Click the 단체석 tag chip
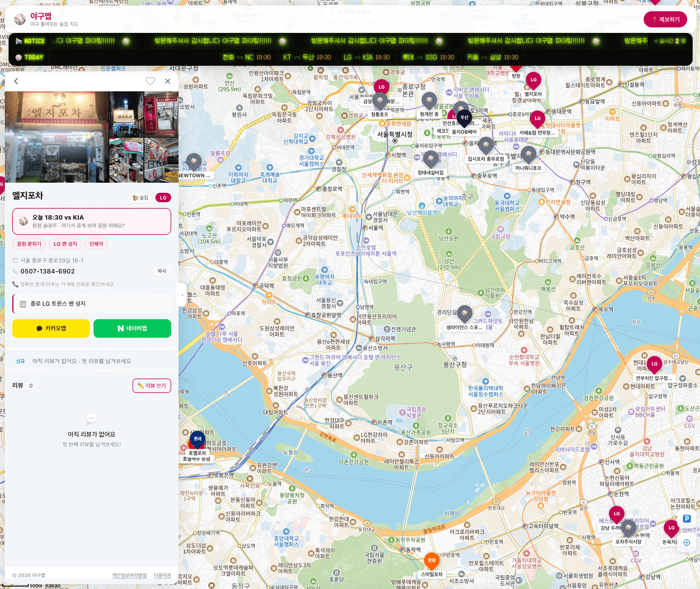Image resolution: width=700 pixels, height=589 pixels. [x=96, y=244]
